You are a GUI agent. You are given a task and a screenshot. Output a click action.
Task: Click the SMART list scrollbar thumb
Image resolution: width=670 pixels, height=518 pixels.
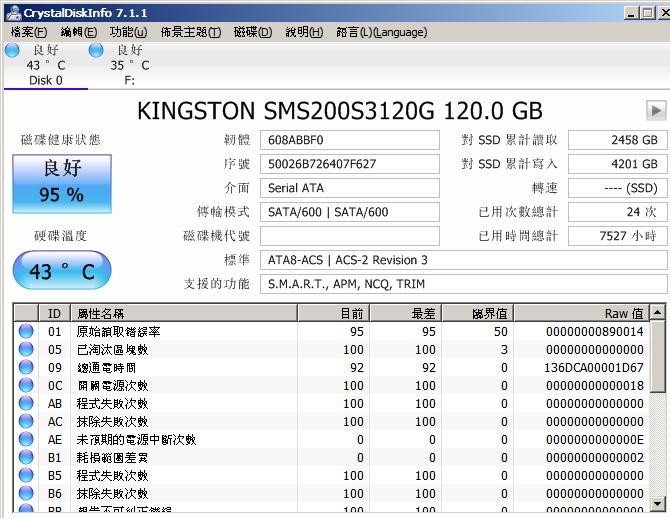(658, 356)
